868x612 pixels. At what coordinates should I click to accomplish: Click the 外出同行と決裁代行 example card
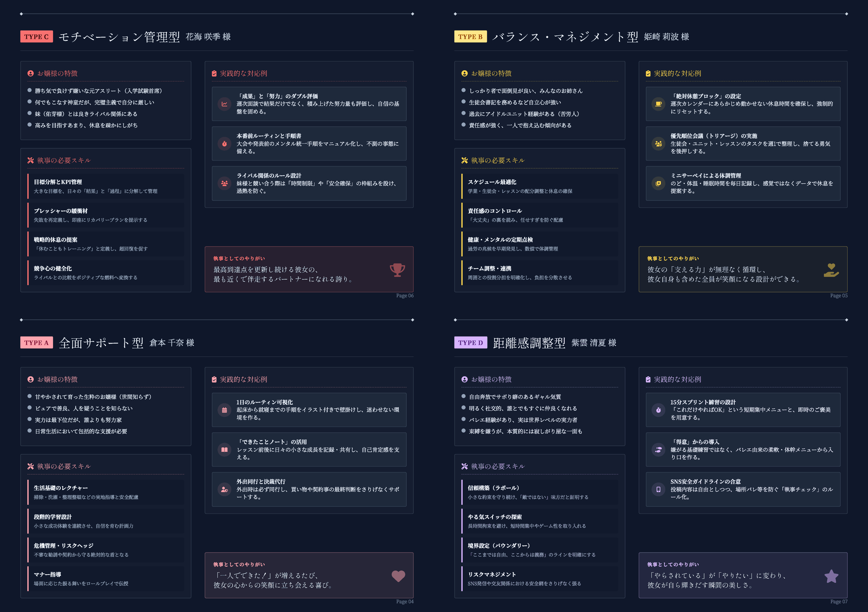(x=309, y=489)
